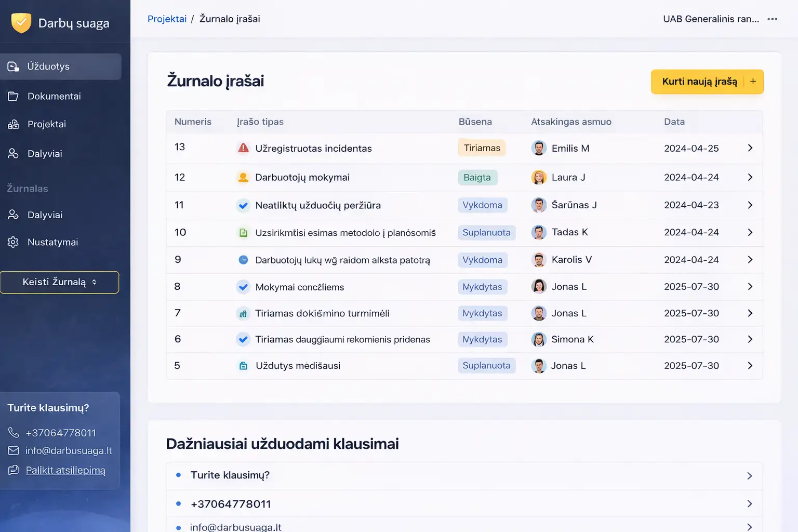The image size is (798, 532).
Task: Click Kurti naują įrašą button
Action: [x=699, y=82]
